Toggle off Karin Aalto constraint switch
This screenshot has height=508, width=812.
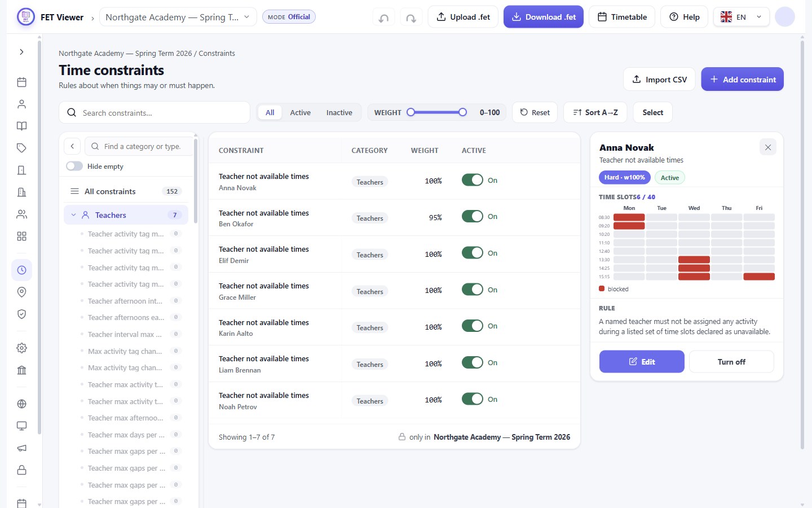coord(473,326)
